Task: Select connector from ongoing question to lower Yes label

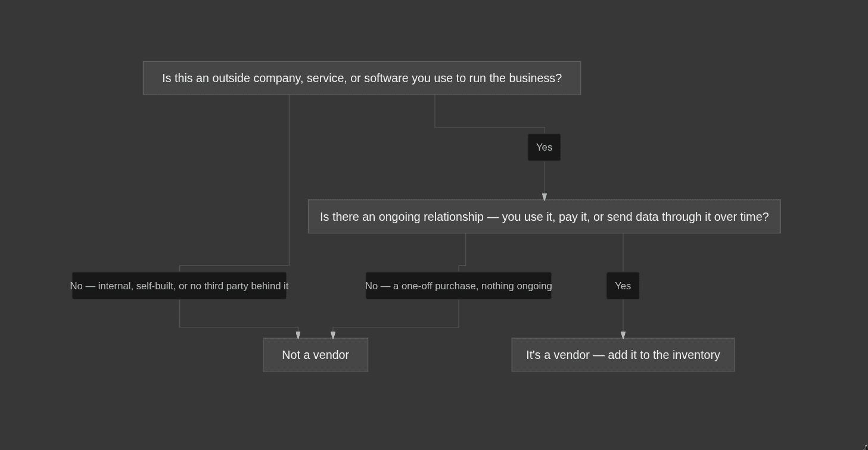Action: [623, 253]
